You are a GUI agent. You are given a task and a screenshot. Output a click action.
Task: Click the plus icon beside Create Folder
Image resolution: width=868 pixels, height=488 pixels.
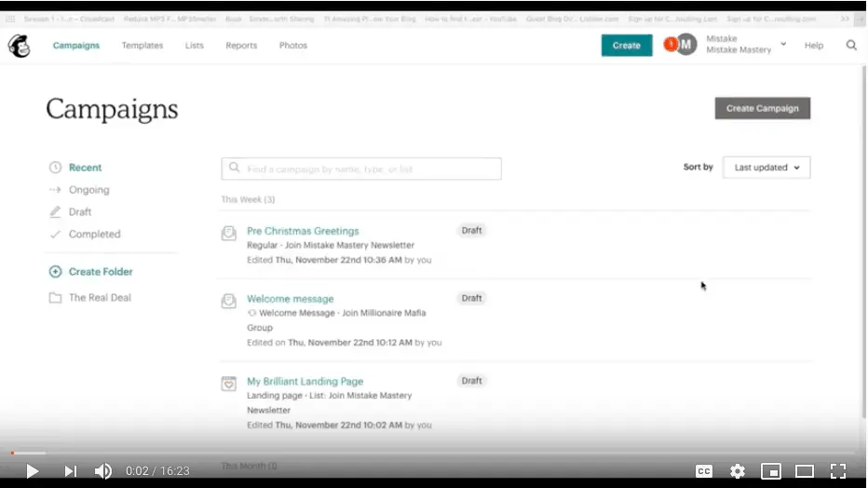pos(55,272)
